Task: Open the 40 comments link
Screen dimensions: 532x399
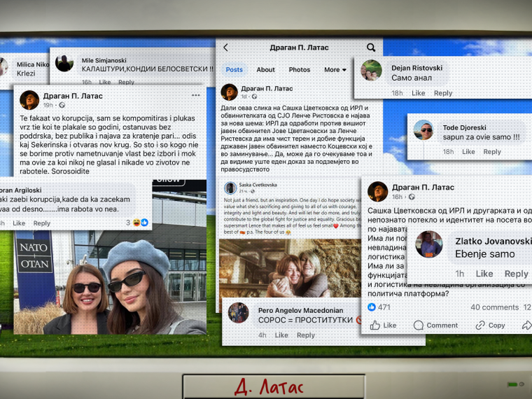Action: (x=494, y=307)
